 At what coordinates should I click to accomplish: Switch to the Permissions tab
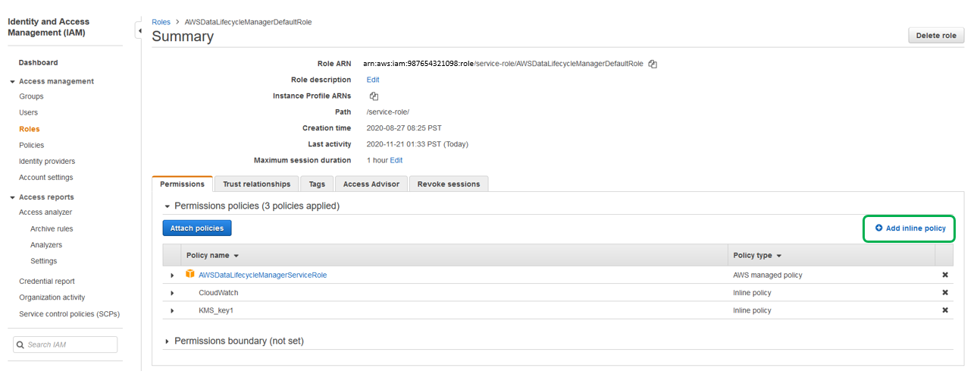click(182, 184)
